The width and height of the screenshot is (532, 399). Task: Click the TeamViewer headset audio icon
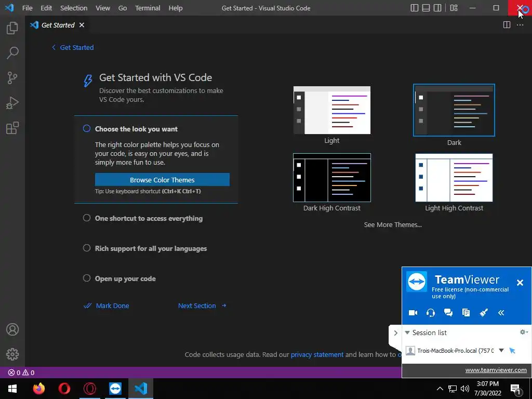(431, 312)
